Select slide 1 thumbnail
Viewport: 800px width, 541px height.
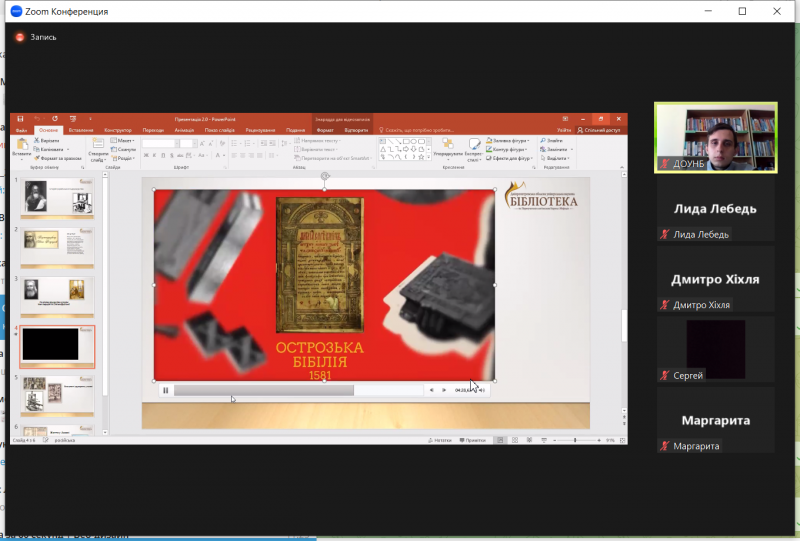57,198
